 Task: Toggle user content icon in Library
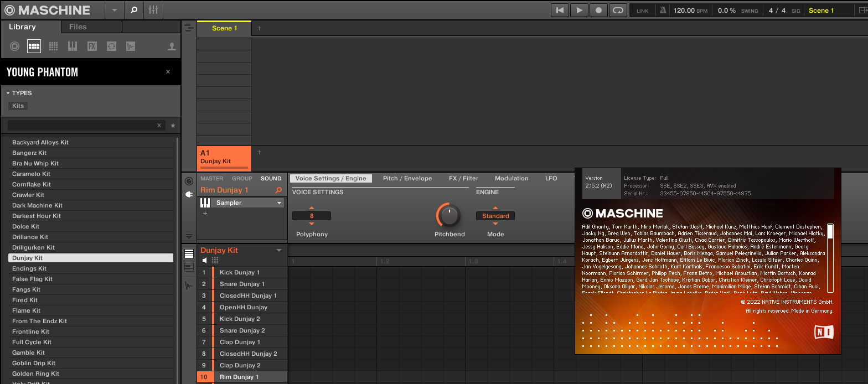coord(172,46)
